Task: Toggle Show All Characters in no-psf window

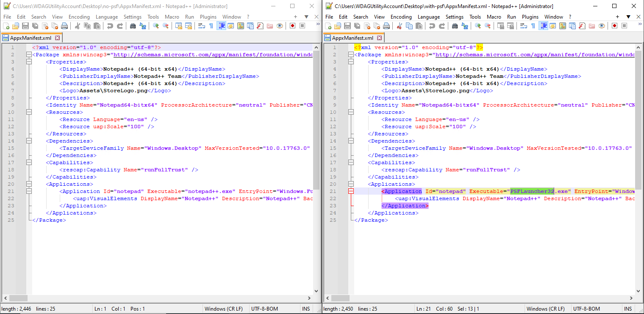Action: (x=211, y=26)
